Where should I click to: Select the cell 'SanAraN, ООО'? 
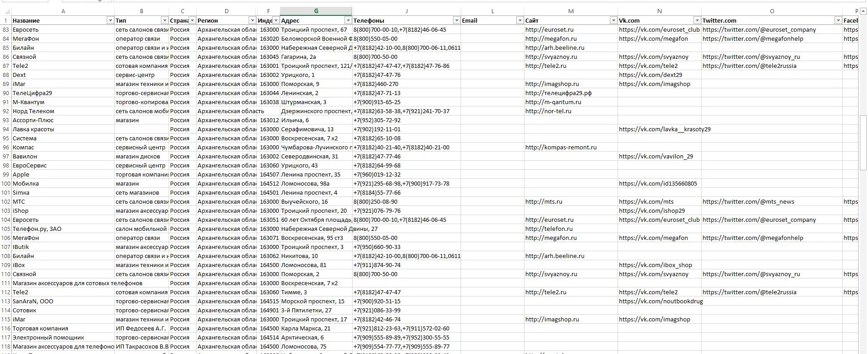63,301
